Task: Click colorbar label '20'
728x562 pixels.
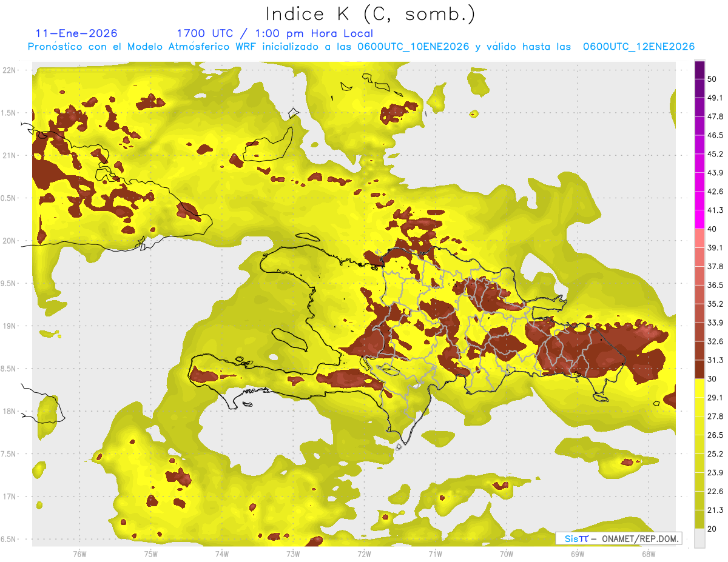Action: click(712, 529)
